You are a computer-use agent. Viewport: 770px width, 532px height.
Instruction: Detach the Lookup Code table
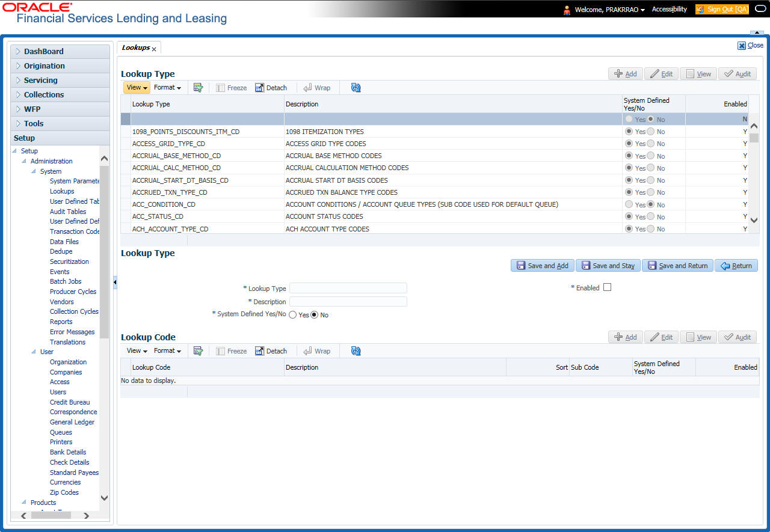point(271,351)
